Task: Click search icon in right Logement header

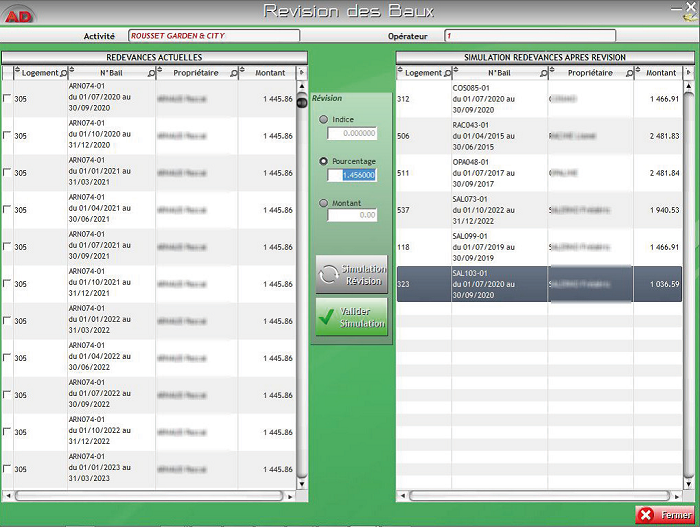Action: coord(445,73)
